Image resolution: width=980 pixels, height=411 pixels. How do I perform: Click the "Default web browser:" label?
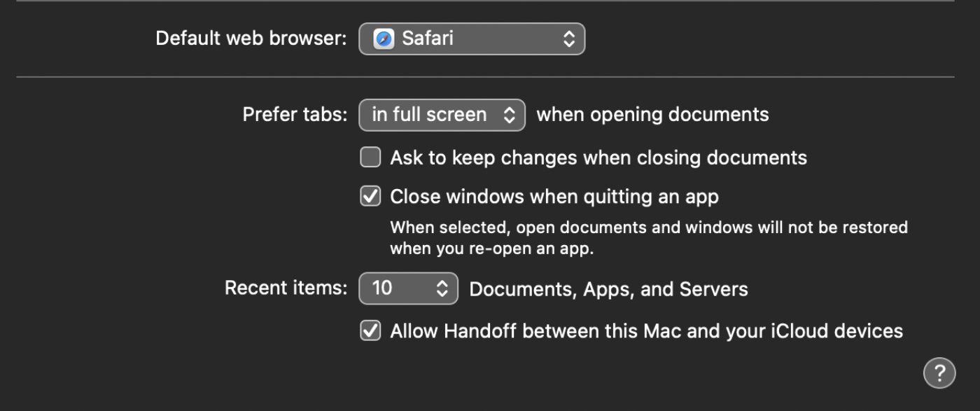point(251,39)
